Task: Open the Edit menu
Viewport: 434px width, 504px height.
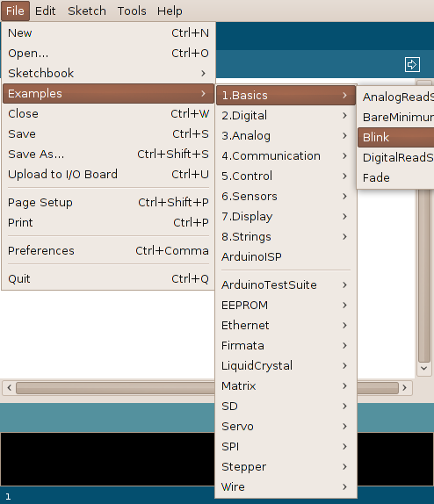Action: [45, 11]
